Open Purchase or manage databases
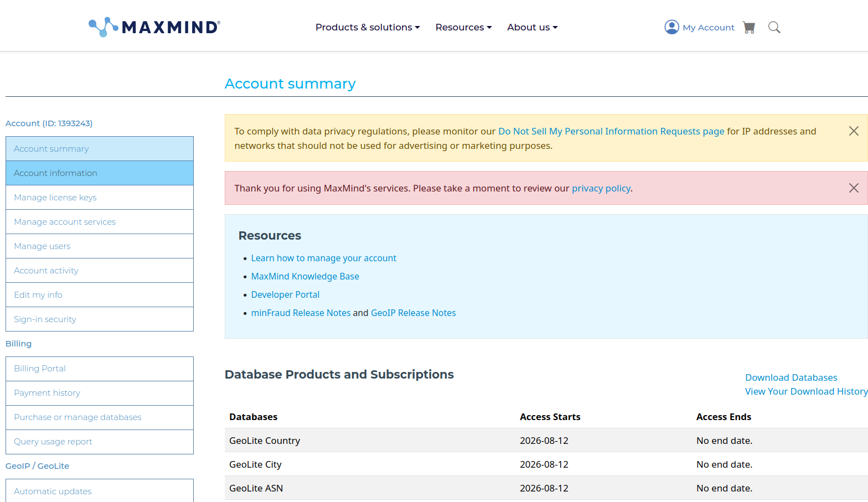868x502 pixels. tap(100, 417)
